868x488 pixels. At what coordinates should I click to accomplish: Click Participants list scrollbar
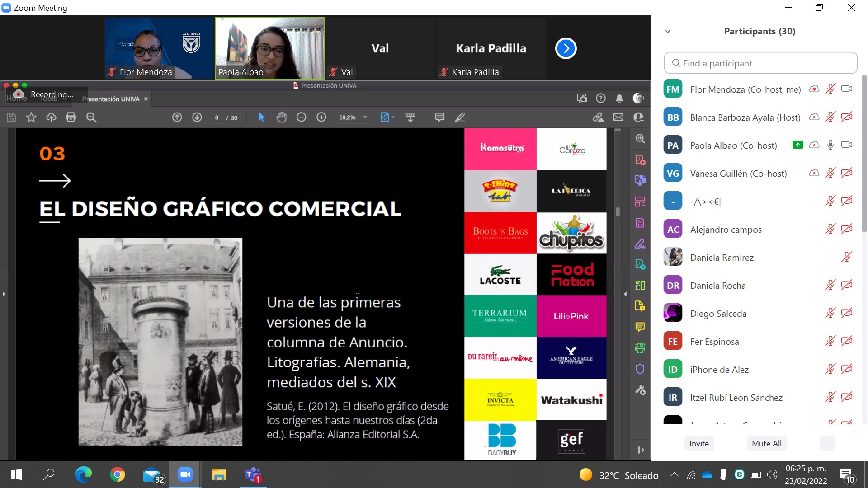(x=864, y=154)
